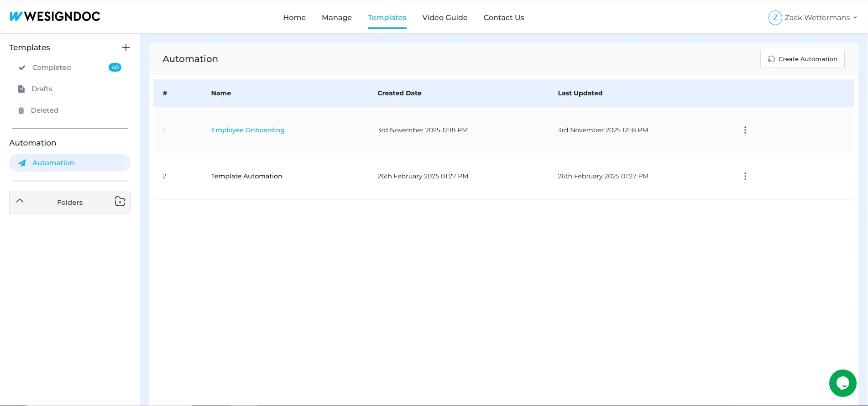Switch to the Templates tab
Viewport: 868px width, 406px height.
tap(387, 18)
